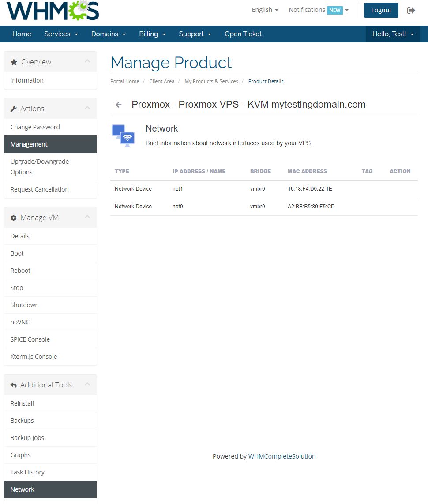This screenshot has width=428, height=504.
Task: Click Network Device type in net0 row
Action: [x=133, y=207]
